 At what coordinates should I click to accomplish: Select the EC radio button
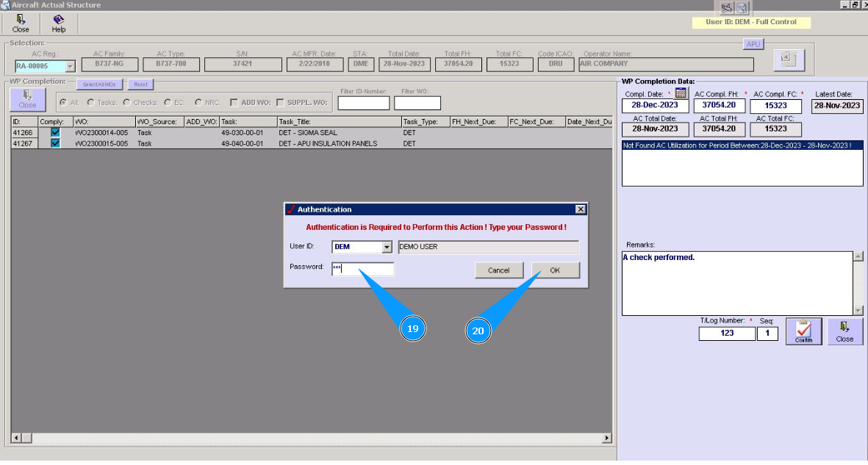tap(168, 102)
